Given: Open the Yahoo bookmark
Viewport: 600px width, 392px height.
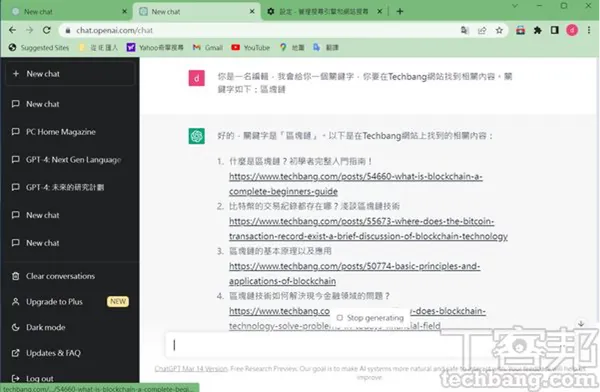Looking at the screenshot, I should coord(155,47).
